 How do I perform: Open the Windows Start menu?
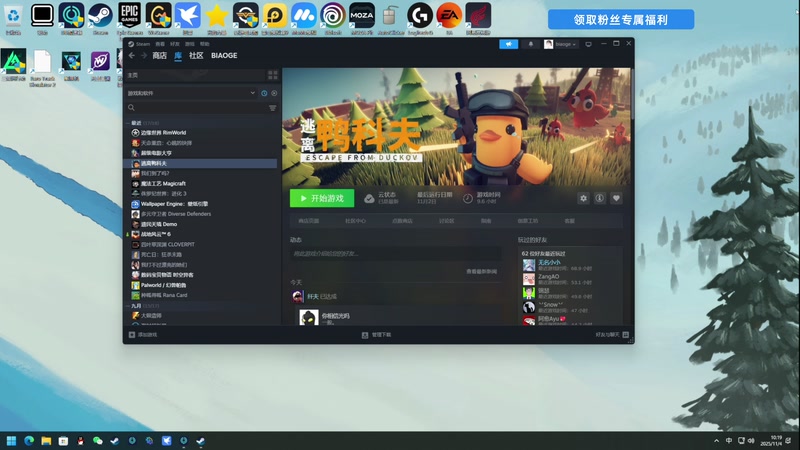(11, 441)
